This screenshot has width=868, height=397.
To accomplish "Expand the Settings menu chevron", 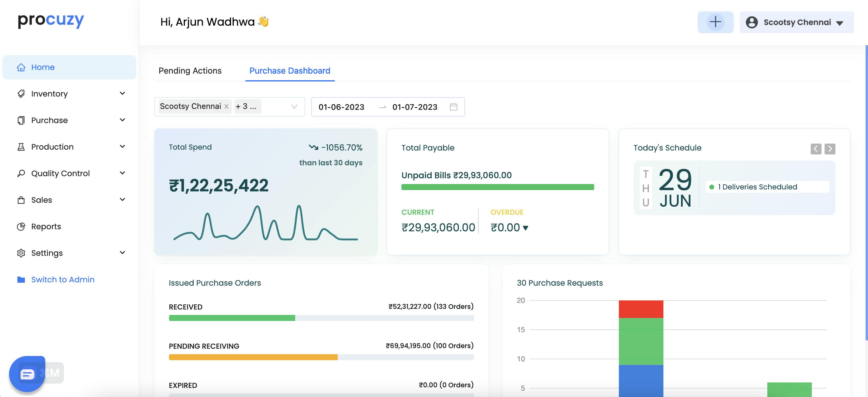I will [x=122, y=253].
